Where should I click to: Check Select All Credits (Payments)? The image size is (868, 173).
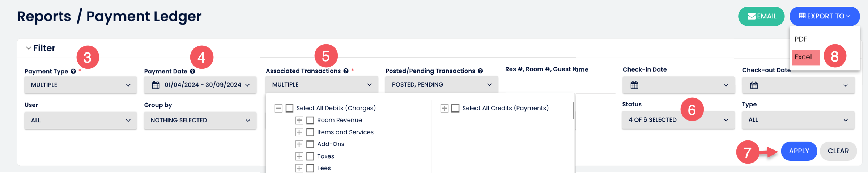pos(455,108)
